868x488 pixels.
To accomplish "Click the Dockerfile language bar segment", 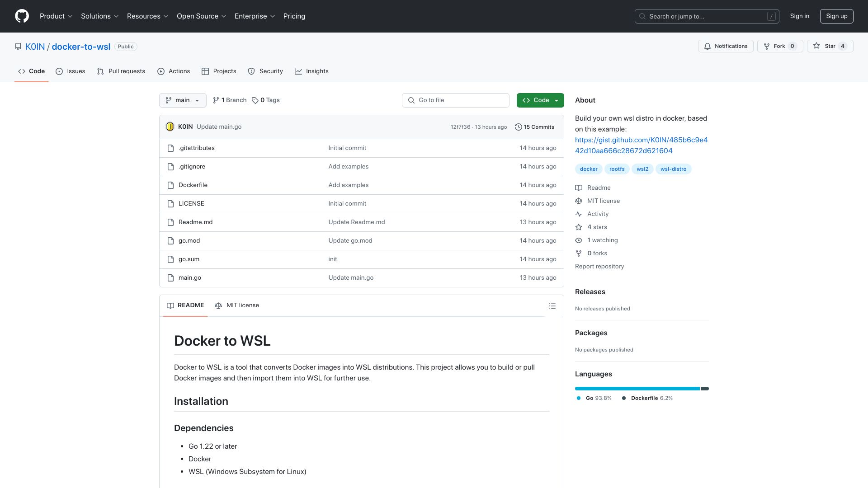I will (705, 389).
